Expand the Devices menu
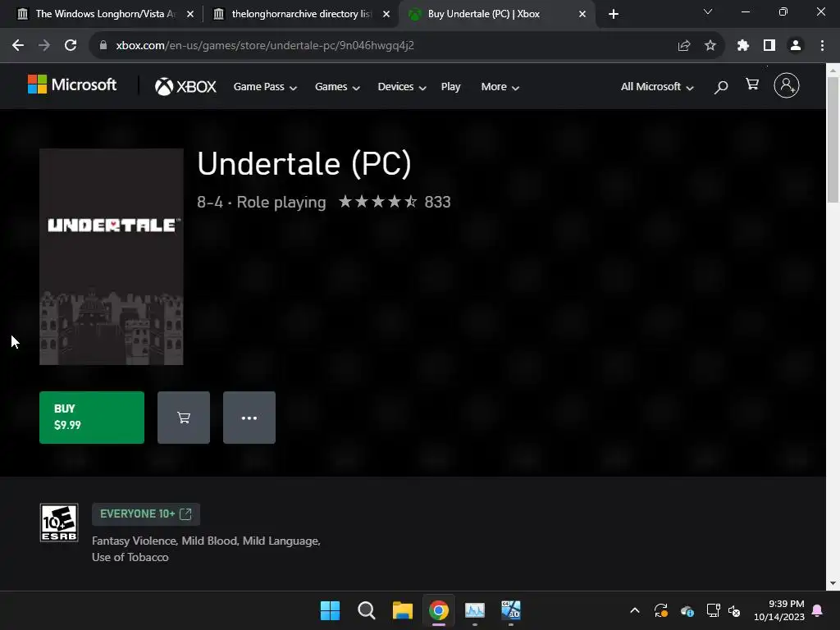 402,87
